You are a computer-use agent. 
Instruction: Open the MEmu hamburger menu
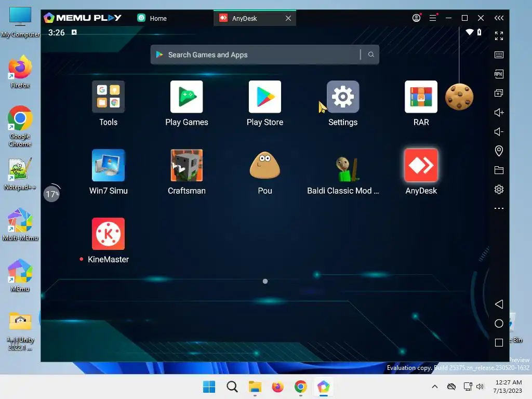(433, 18)
